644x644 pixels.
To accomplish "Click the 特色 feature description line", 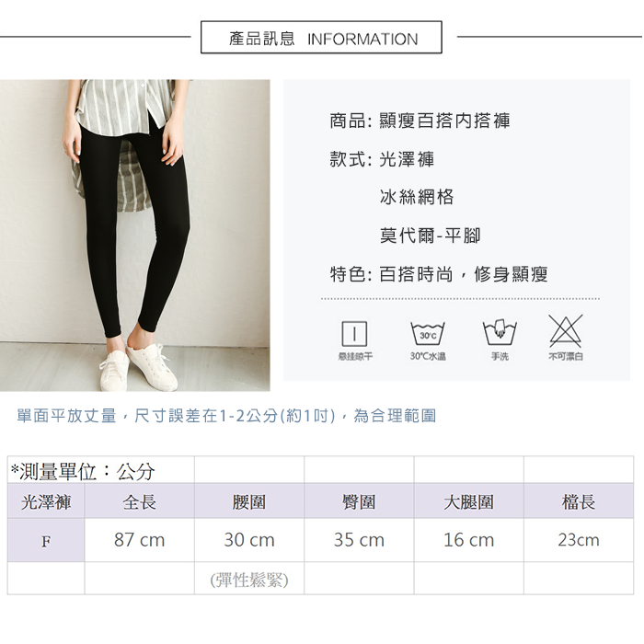I will click(439, 274).
